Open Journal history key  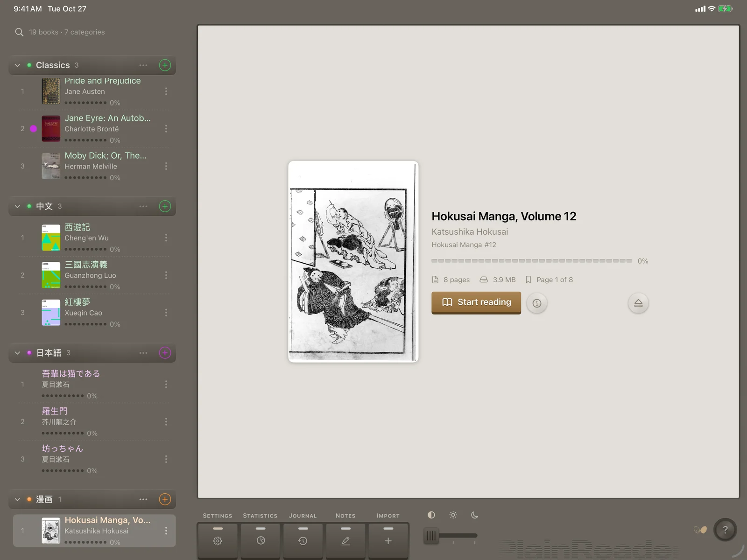[303, 540]
